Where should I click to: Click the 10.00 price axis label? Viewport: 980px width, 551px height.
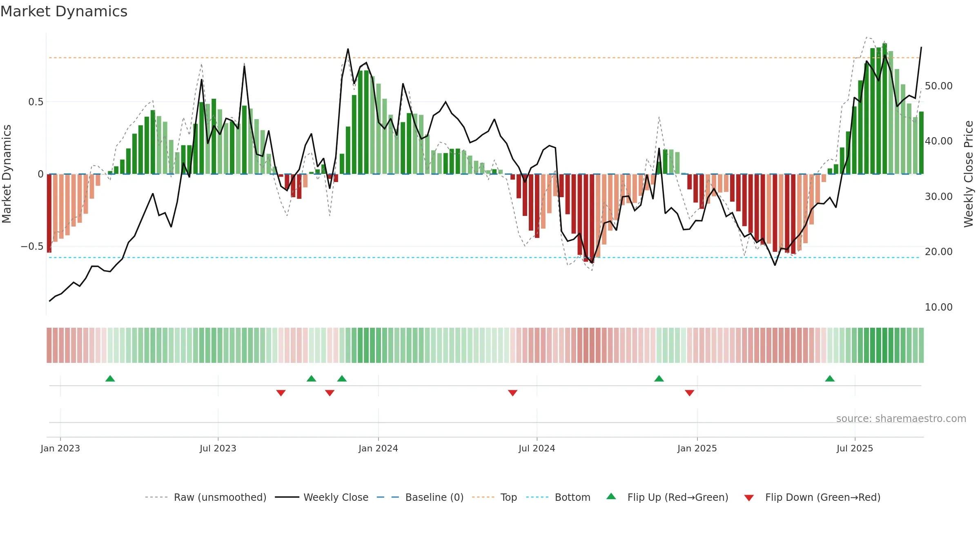pos(939,307)
